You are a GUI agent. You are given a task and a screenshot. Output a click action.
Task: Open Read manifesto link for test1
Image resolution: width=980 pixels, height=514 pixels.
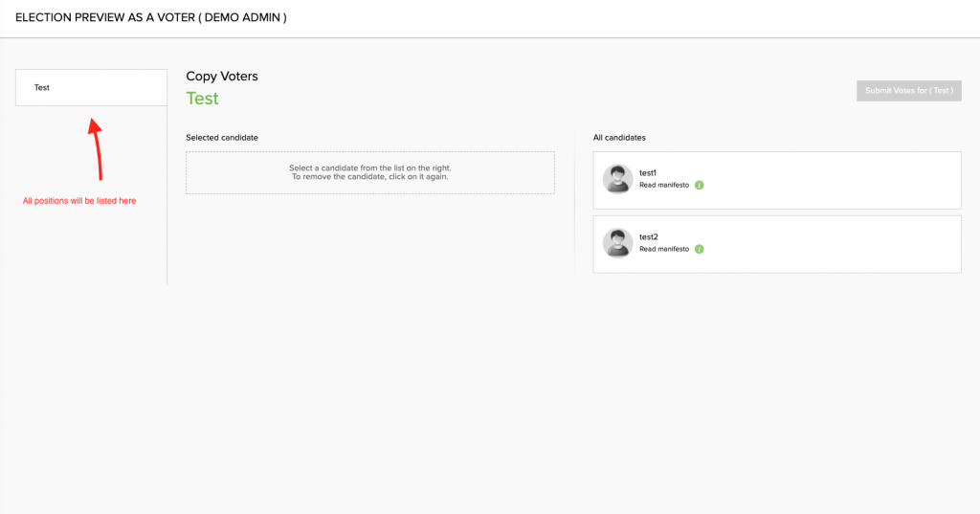point(664,185)
